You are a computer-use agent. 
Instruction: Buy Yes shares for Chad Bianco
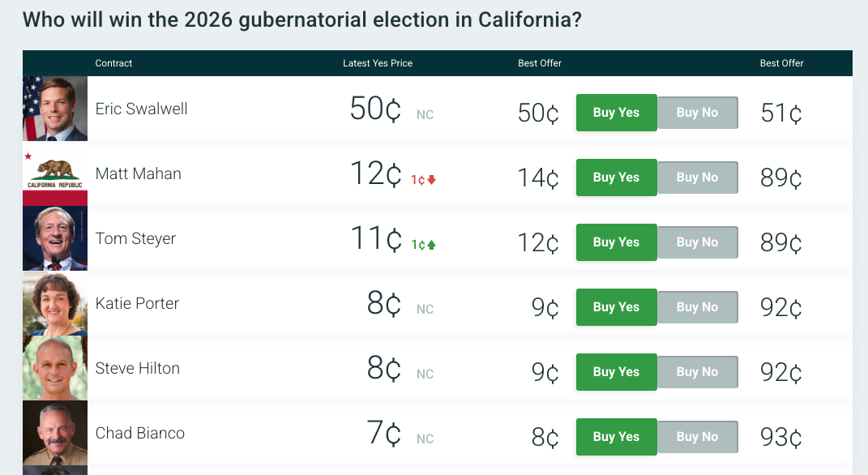616,437
